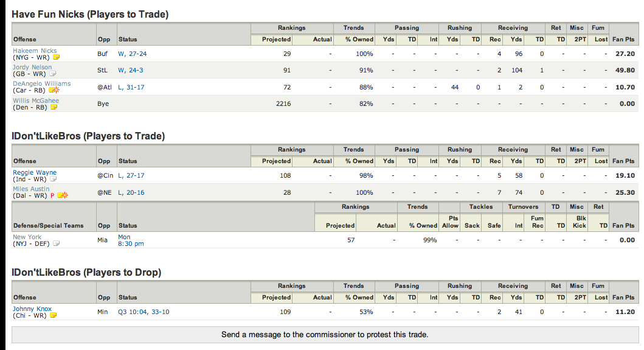Open DeAngelo Williams note and news icon
This screenshot has height=350, width=644.
[54, 90]
